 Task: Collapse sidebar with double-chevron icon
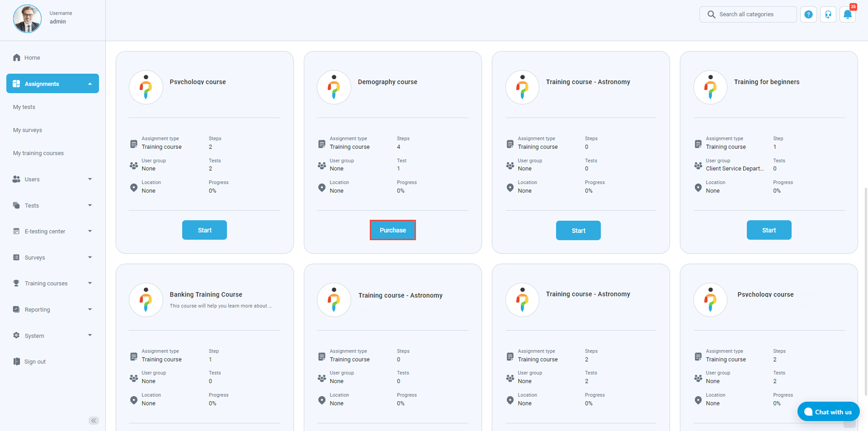[x=93, y=420]
